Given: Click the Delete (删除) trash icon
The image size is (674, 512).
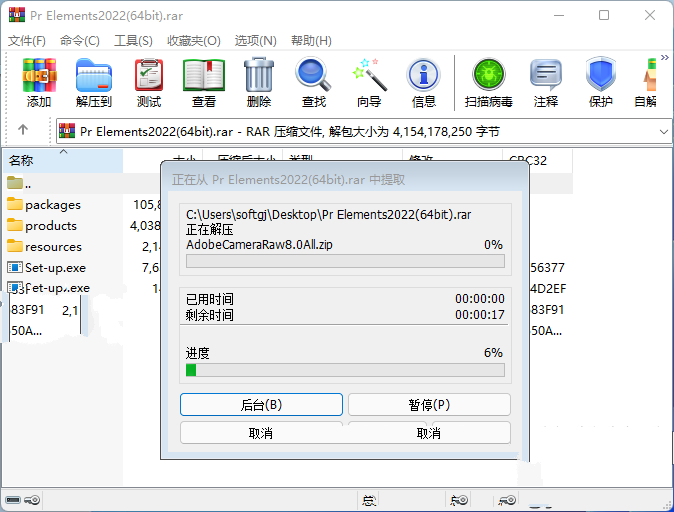Looking at the screenshot, I should point(259,75).
